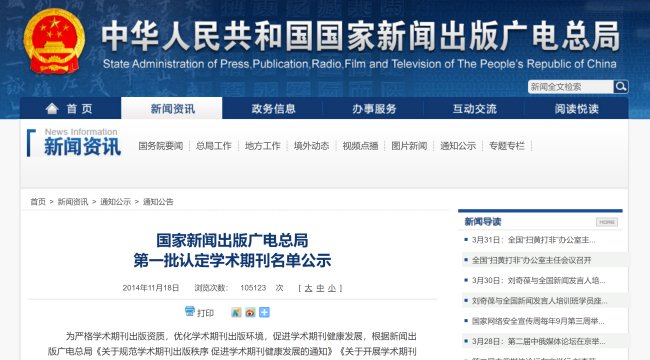Click MORE button in 新闻导读 panel
Screen dimensions: 650x360
pyautogui.click(x=607, y=222)
